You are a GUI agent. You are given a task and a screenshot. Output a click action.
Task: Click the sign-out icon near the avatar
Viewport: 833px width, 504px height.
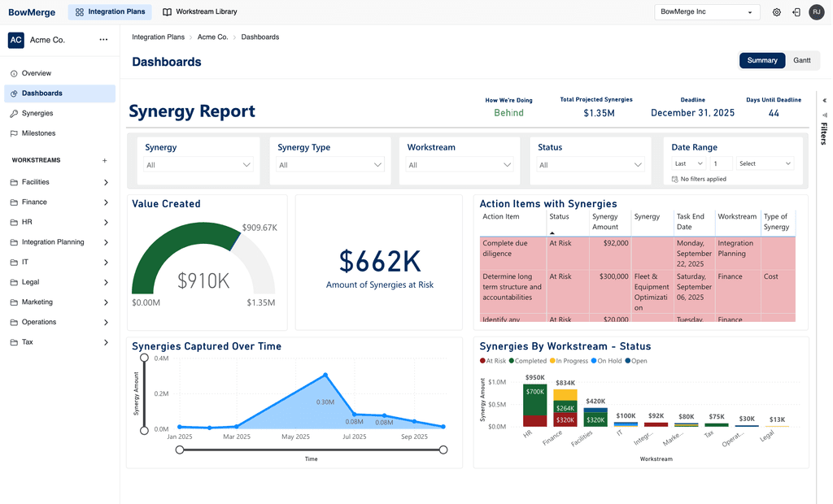pyautogui.click(x=797, y=12)
